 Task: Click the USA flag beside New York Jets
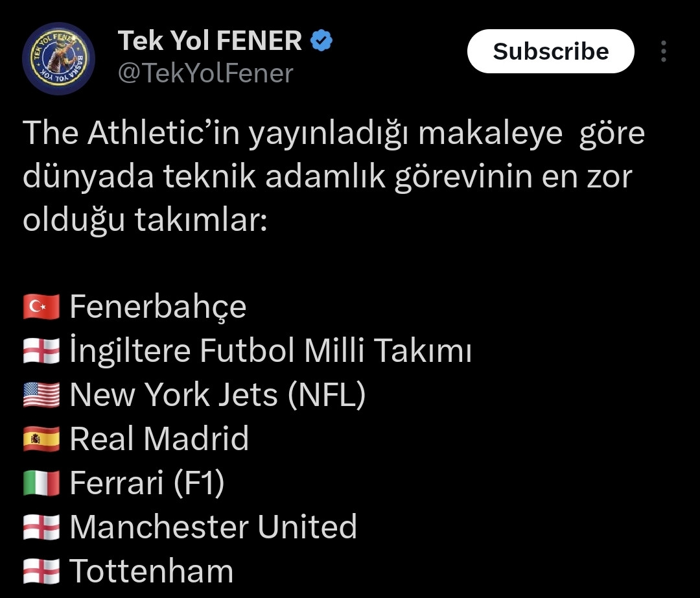[41, 395]
